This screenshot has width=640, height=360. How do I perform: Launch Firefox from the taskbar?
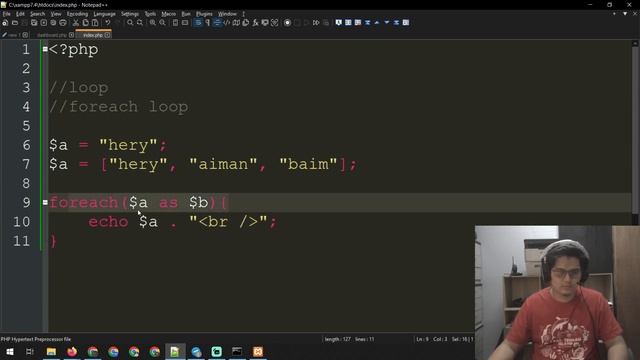72,351
